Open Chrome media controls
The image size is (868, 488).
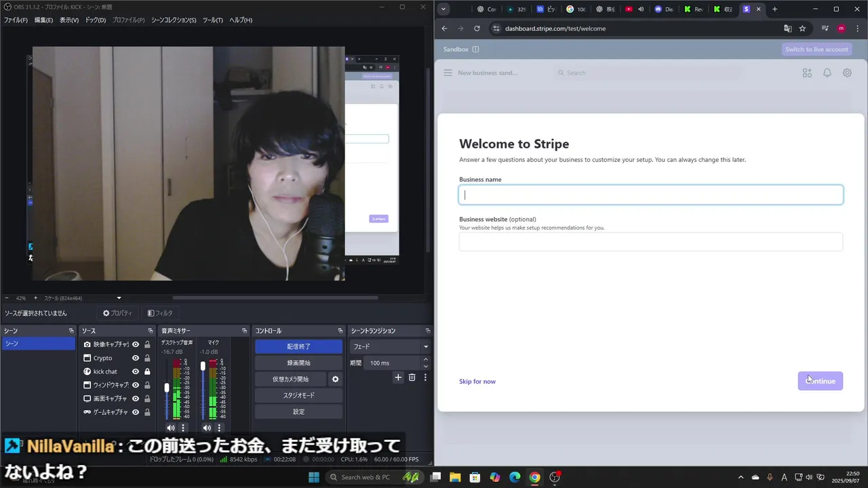pos(825,28)
